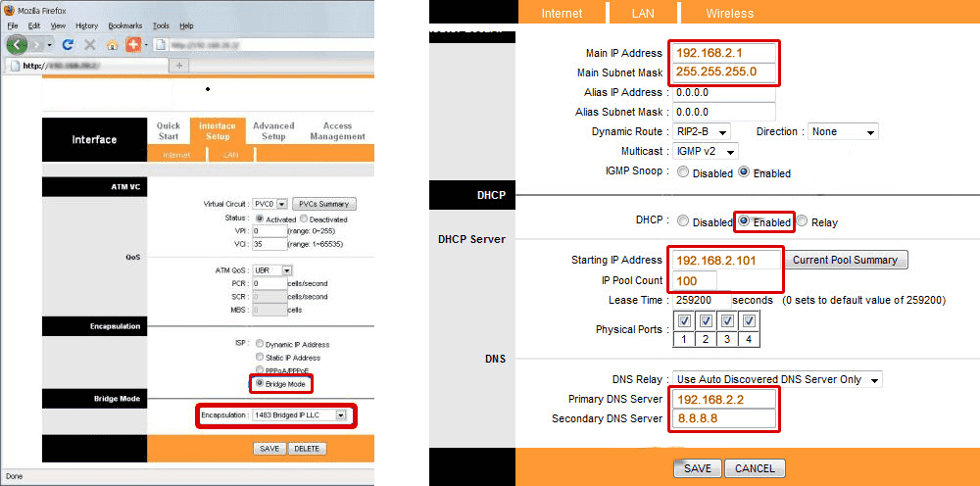Set DHCP to Disabled
The image size is (980, 486).
683,221
